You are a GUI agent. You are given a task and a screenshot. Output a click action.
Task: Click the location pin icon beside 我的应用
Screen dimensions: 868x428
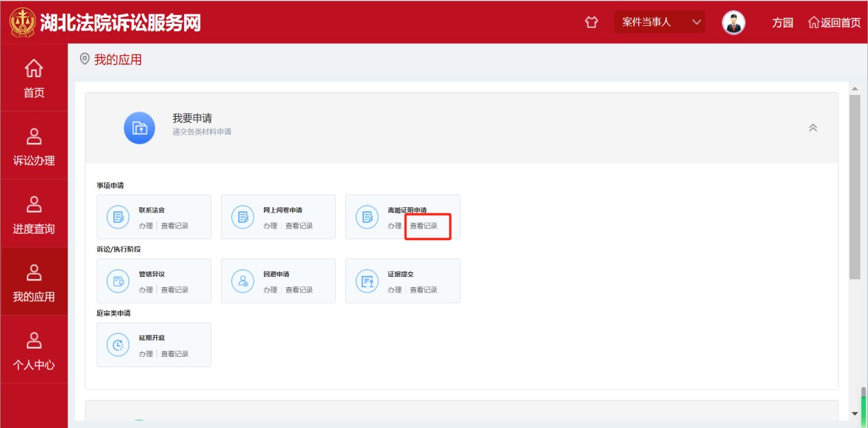click(x=85, y=59)
